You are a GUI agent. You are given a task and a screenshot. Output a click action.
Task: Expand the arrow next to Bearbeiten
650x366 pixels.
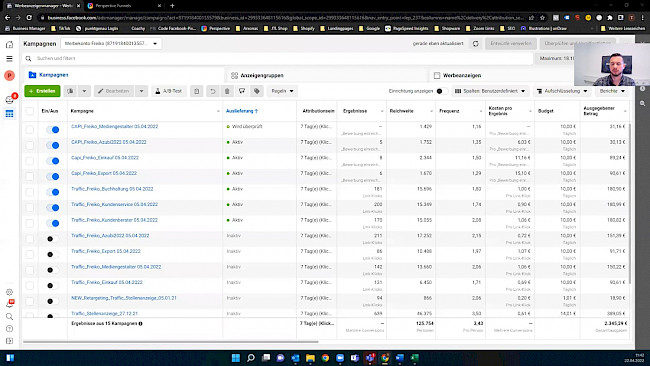(141, 91)
